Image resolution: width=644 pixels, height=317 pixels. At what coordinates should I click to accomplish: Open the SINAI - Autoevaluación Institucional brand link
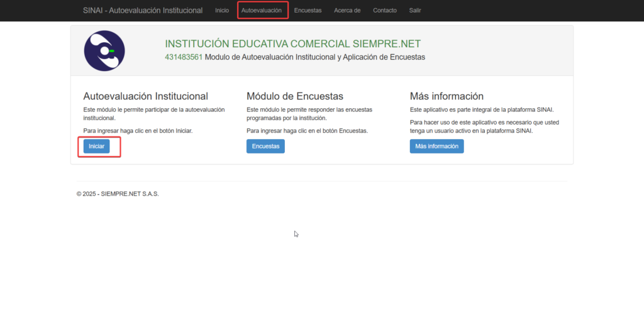pos(143,10)
